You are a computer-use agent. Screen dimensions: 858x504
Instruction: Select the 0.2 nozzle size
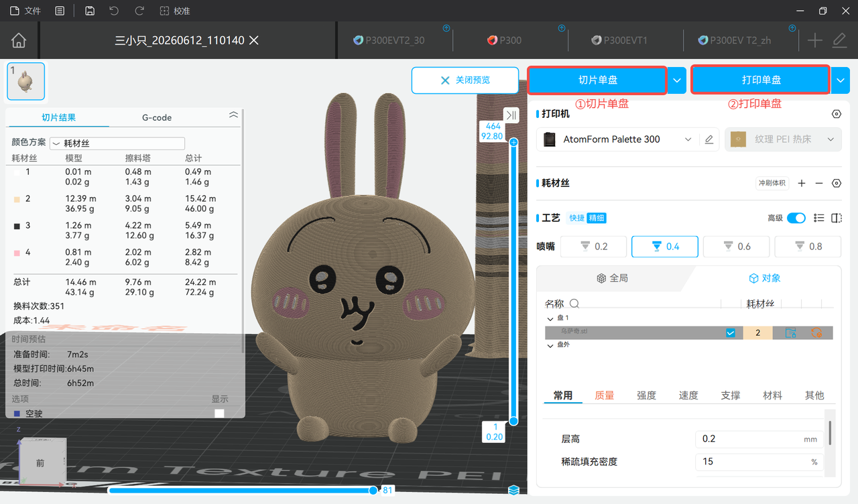(593, 247)
